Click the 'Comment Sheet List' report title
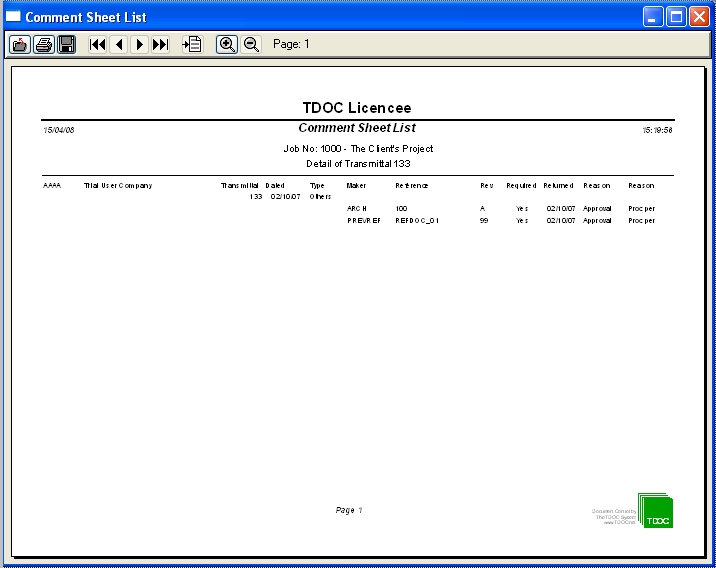The height and width of the screenshot is (568, 716). click(x=357, y=128)
